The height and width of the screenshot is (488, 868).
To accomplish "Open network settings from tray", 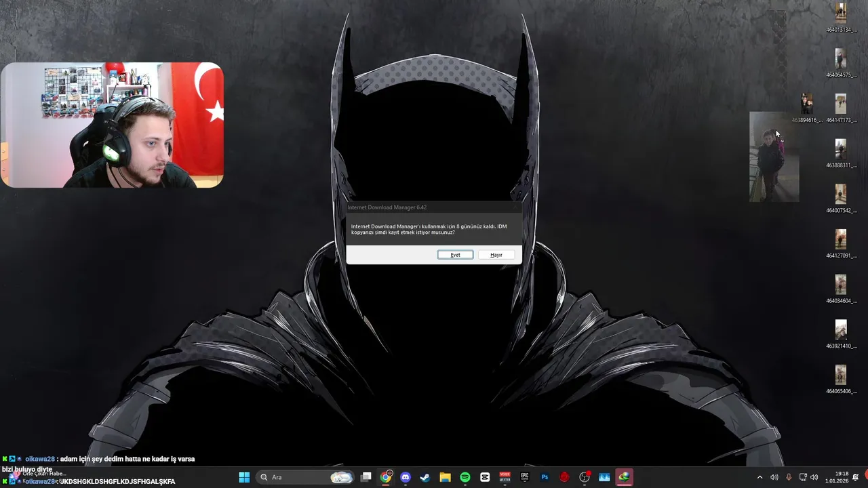I will point(803,477).
